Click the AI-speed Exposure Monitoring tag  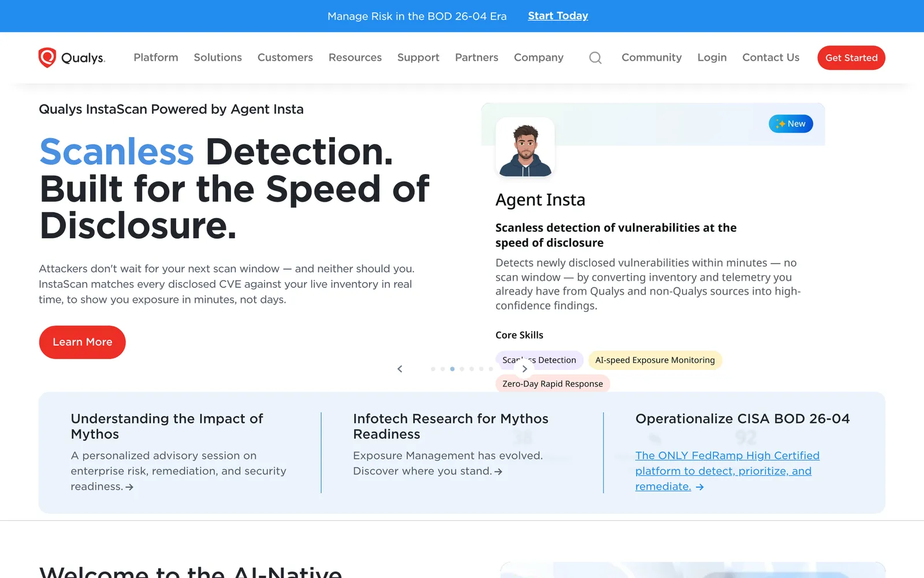[x=655, y=360]
